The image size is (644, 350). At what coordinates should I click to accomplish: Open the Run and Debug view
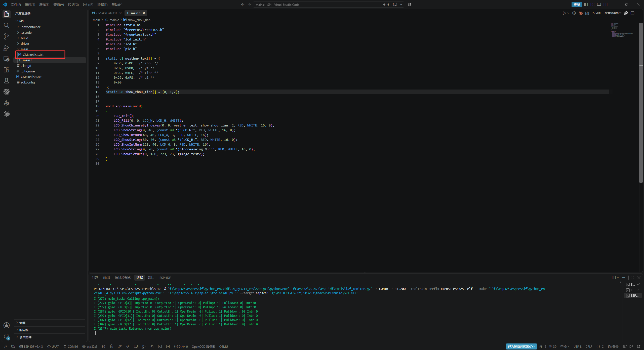7,48
